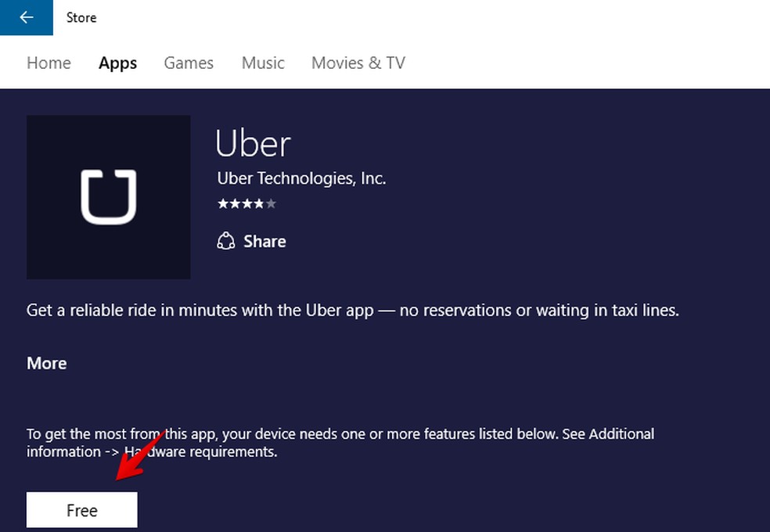
Task: Go to the Home tab
Action: click(49, 63)
